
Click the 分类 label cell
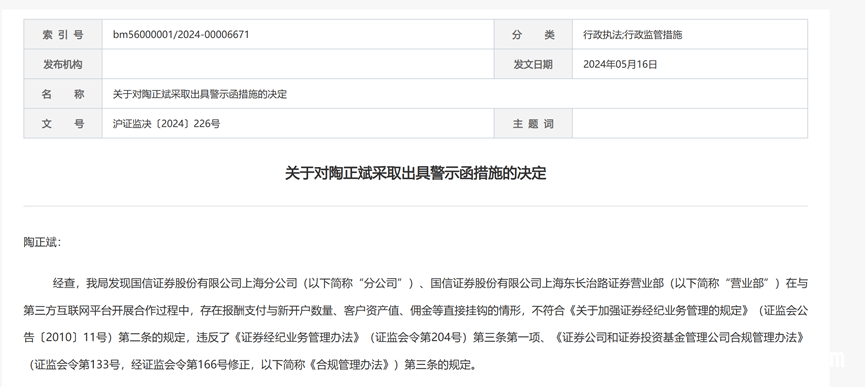(533, 34)
